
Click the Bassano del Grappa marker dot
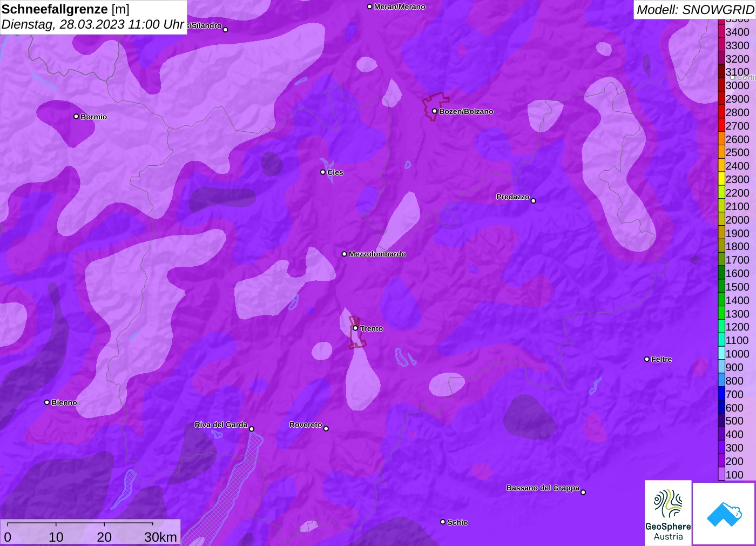coord(583,492)
